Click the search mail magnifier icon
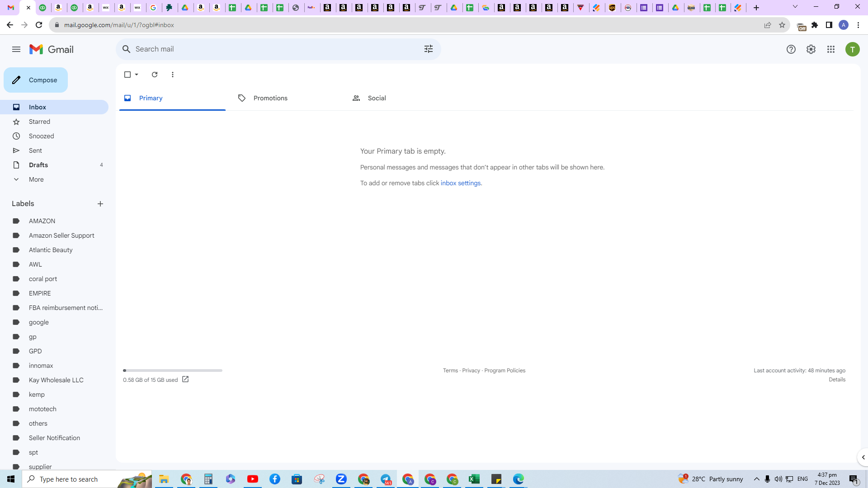This screenshot has height=488, width=868. coord(127,49)
